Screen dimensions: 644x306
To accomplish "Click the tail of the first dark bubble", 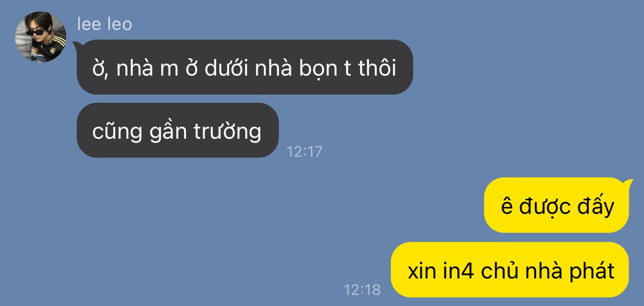I will pos(77,46).
